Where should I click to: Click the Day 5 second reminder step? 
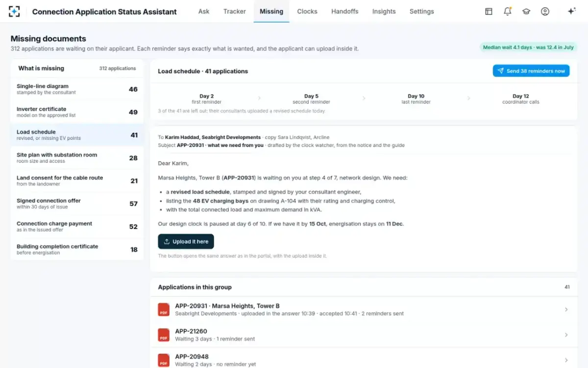311,99
